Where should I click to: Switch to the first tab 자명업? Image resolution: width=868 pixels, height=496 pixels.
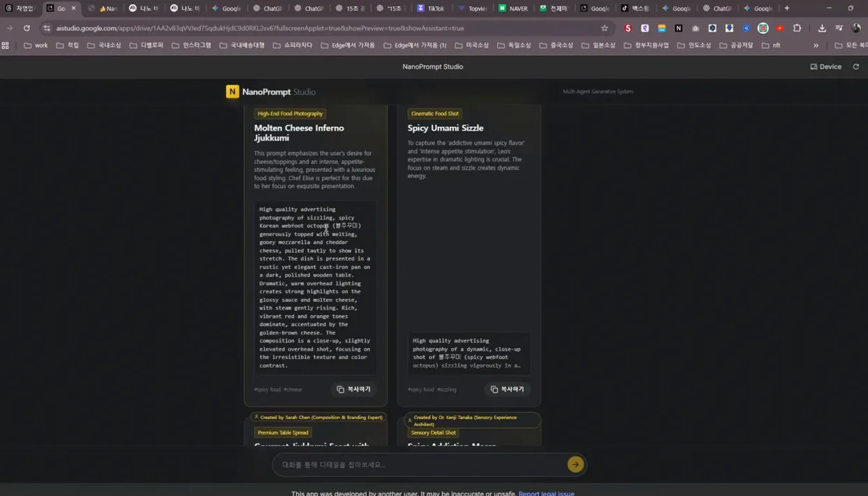pyautogui.click(x=20, y=8)
